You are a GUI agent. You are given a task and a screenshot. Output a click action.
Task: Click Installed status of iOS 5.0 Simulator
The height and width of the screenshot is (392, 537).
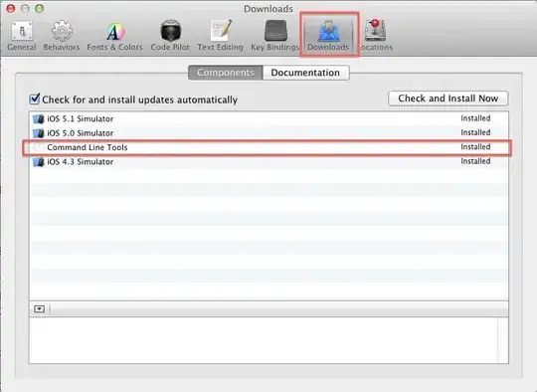[x=475, y=132]
